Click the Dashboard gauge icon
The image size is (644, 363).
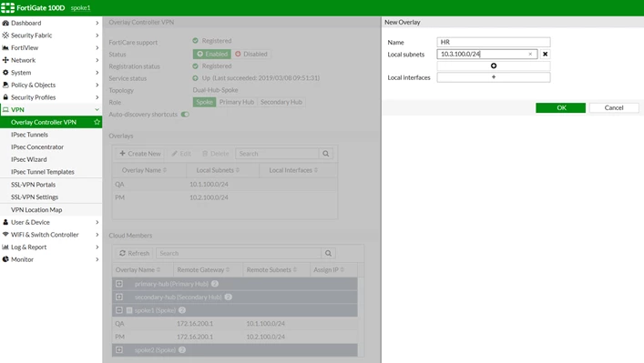pos(5,23)
